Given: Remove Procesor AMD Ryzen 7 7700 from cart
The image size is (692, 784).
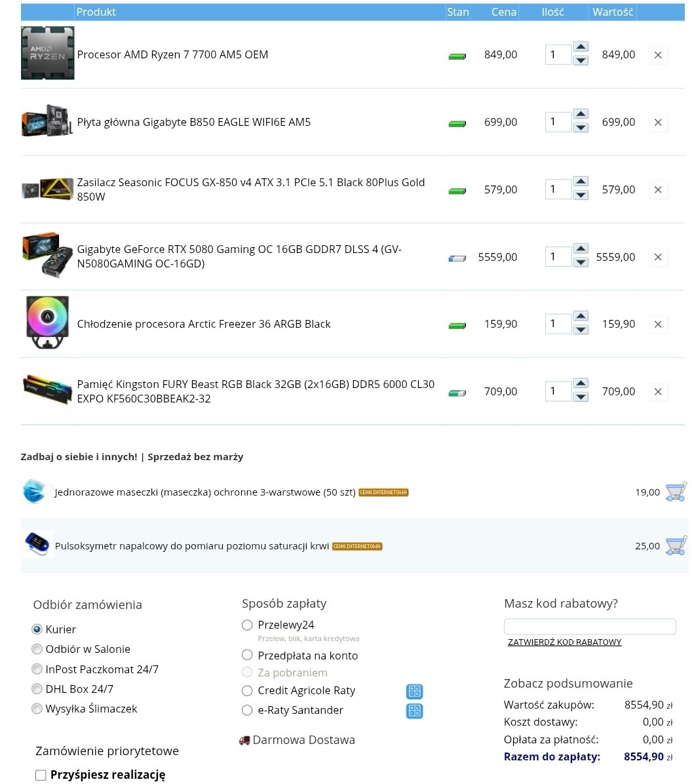Looking at the screenshot, I should pos(658,55).
